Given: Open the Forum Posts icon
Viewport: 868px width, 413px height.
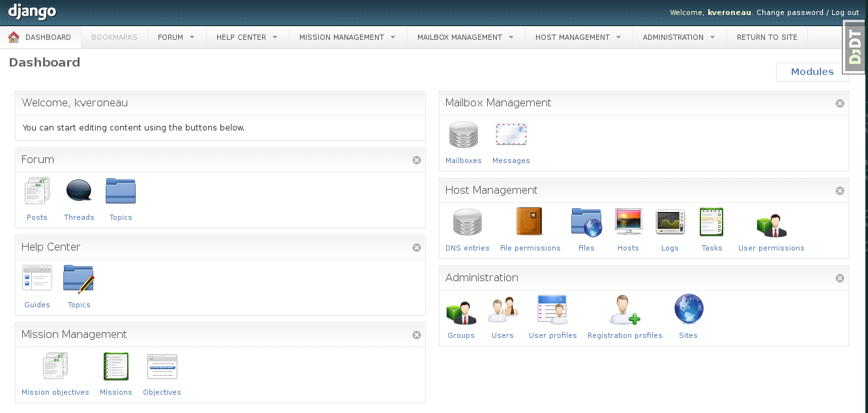Looking at the screenshot, I should pyautogui.click(x=37, y=191).
